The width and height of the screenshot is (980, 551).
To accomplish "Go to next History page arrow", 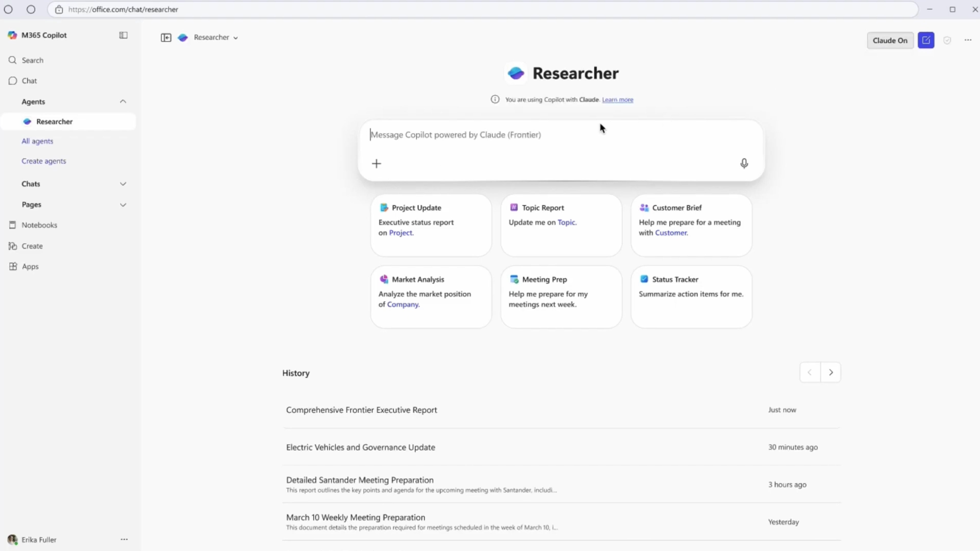I will coord(831,372).
